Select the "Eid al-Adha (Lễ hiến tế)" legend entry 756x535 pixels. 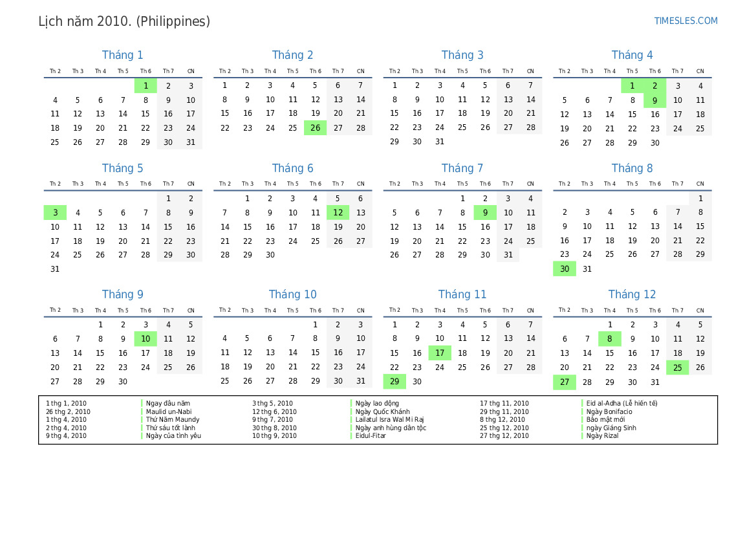tap(621, 403)
